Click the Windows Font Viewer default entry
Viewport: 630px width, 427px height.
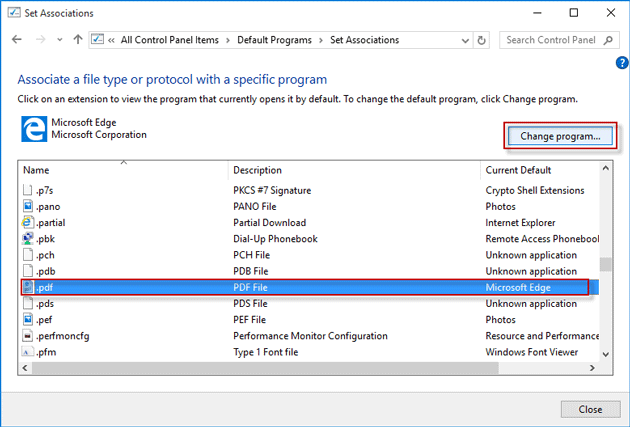click(532, 352)
